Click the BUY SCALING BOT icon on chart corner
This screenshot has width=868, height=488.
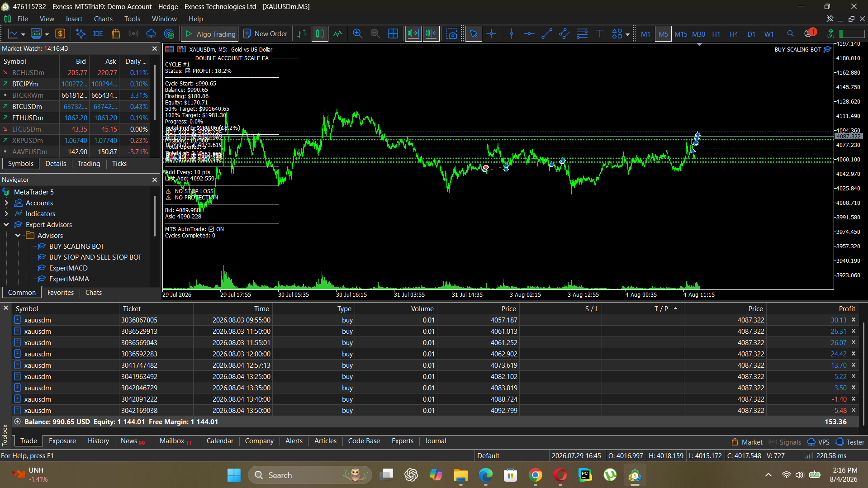tap(827, 49)
